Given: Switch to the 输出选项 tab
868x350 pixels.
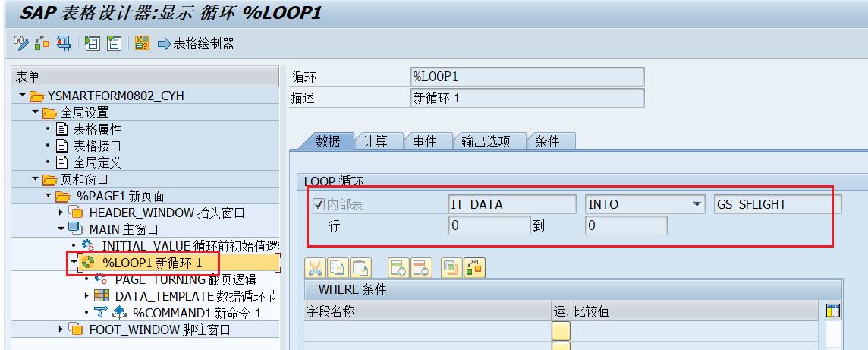Looking at the screenshot, I should [486, 141].
